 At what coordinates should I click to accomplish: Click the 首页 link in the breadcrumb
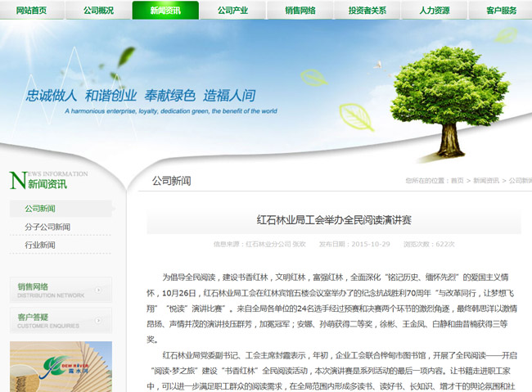[456, 181]
